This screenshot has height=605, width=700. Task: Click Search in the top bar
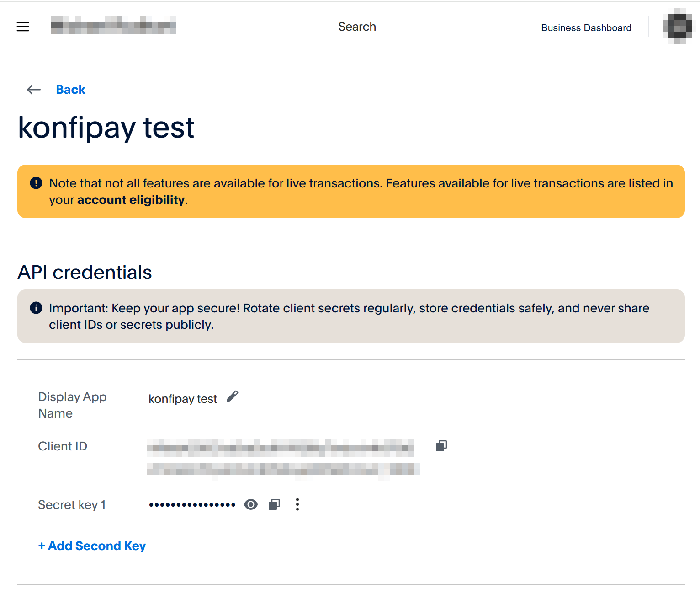(x=357, y=27)
